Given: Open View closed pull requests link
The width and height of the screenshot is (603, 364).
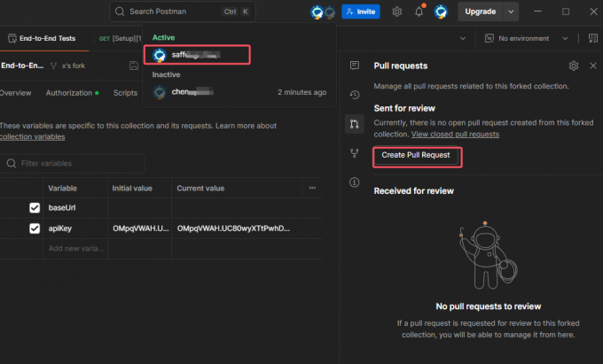Looking at the screenshot, I should [455, 135].
